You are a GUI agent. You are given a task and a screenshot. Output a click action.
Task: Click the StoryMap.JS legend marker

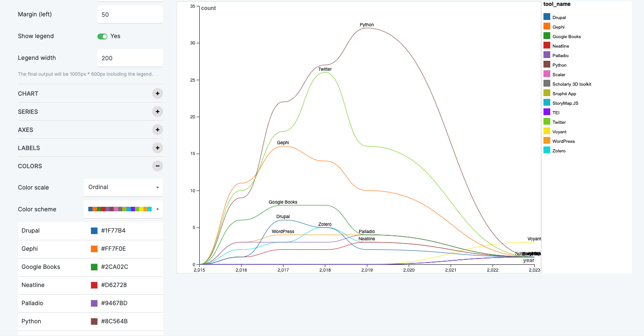coord(546,103)
